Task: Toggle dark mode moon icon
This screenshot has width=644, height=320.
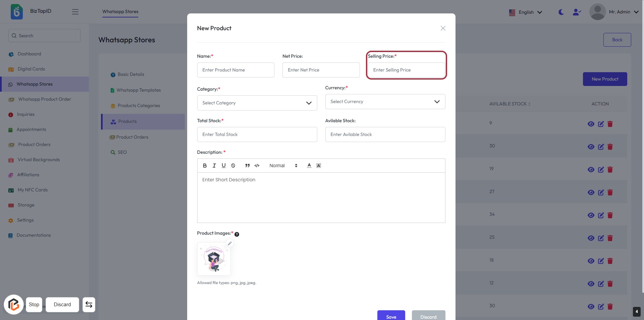Action: tap(561, 12)
